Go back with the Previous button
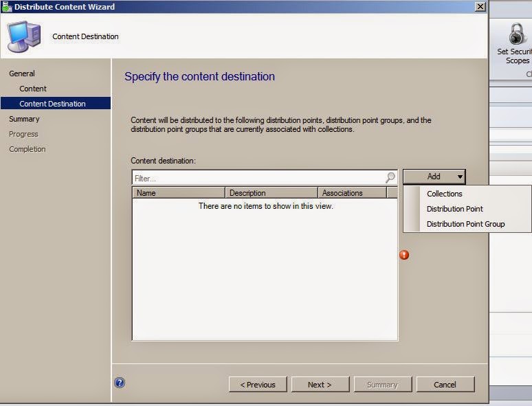The height and width of the screenshot is (406, 532). coord(258,385)
